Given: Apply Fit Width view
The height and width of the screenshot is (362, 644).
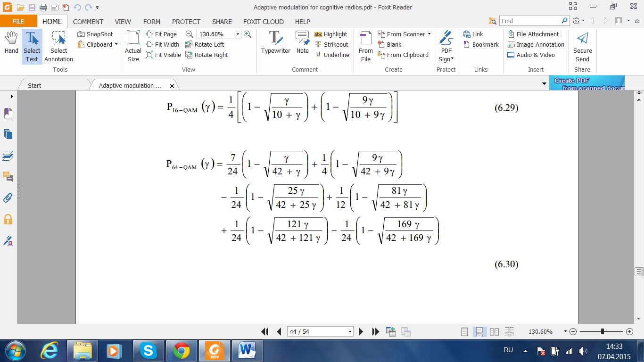Looking at the screenshot, I should [x=163, y=45].
